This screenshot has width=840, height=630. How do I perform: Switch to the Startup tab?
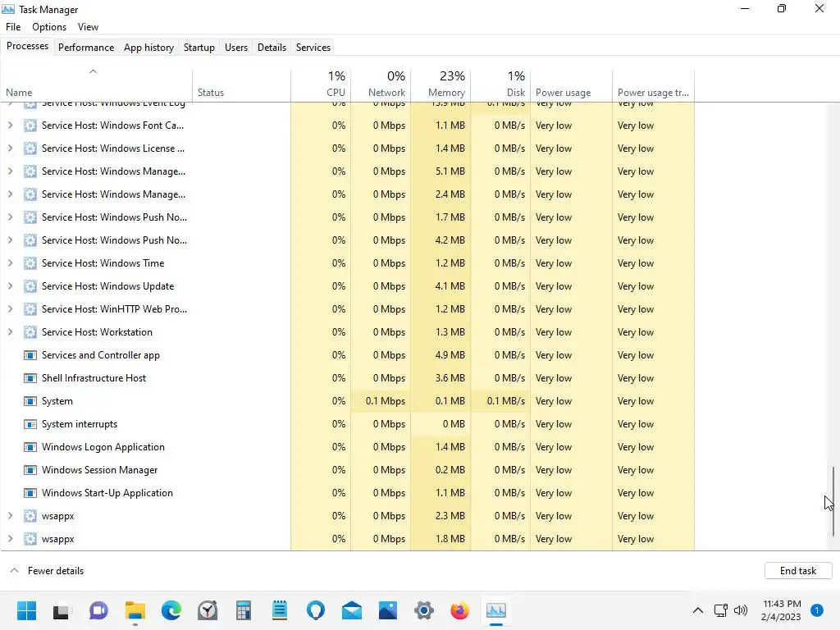[x=199, y=47]
